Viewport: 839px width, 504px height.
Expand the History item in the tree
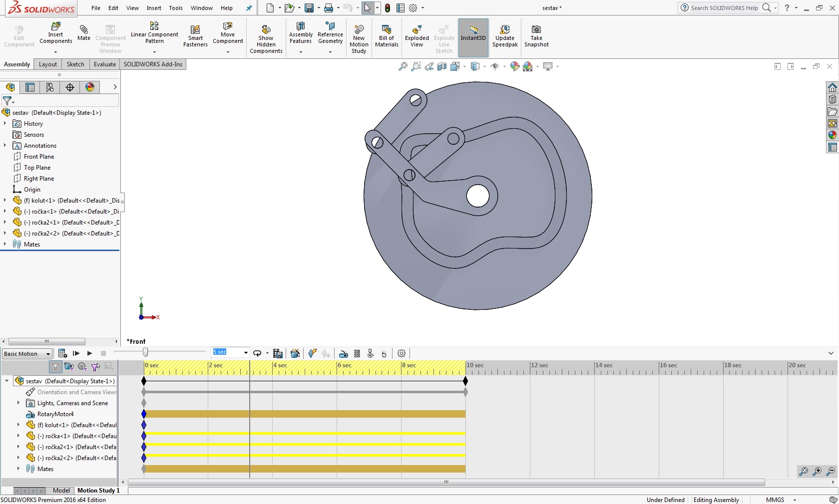5,124
